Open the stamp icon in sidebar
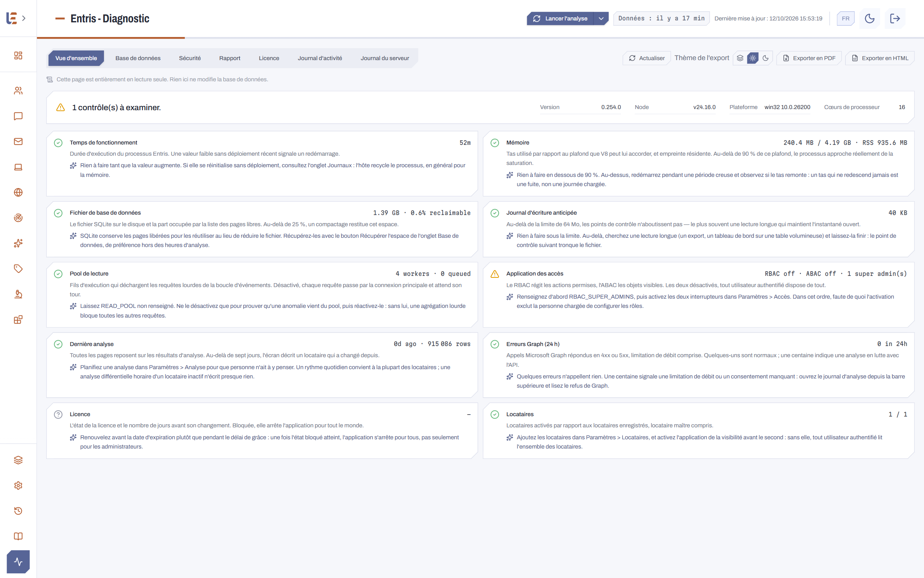The image size is (924, 578). [18, 294]
